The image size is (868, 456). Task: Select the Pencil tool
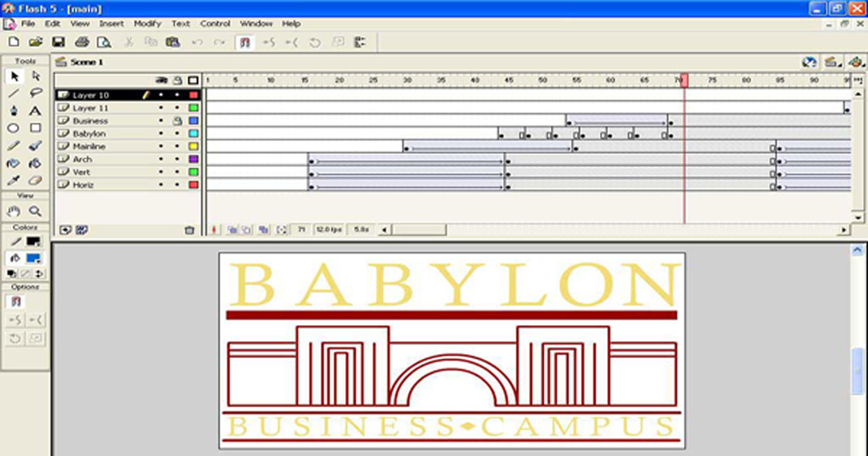(14, 145)
